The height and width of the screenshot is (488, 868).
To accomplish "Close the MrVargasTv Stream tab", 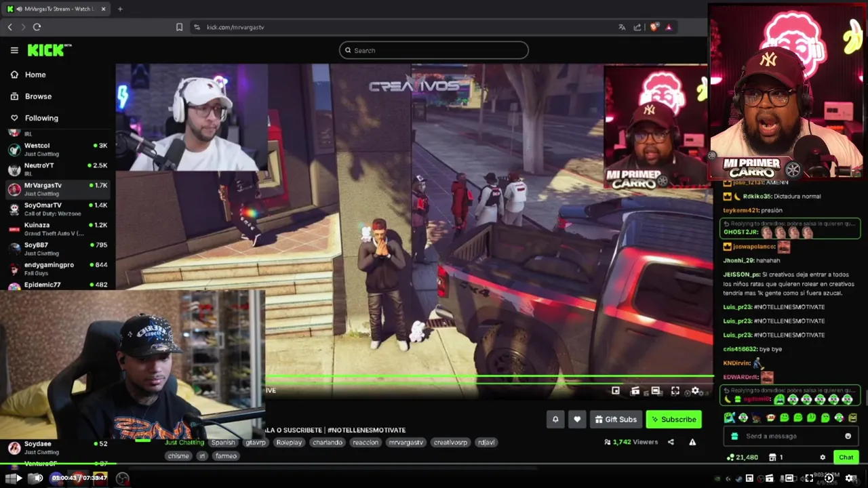I will coord(104,9).
